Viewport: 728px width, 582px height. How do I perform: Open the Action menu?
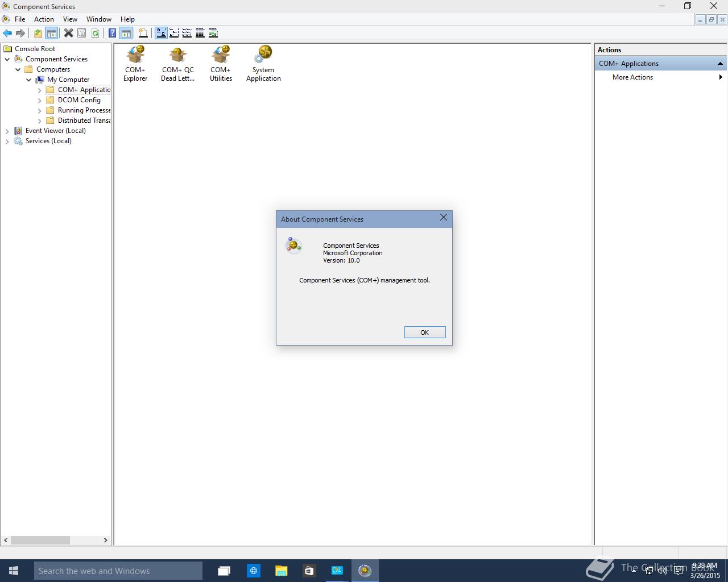(x=44, y=19)
